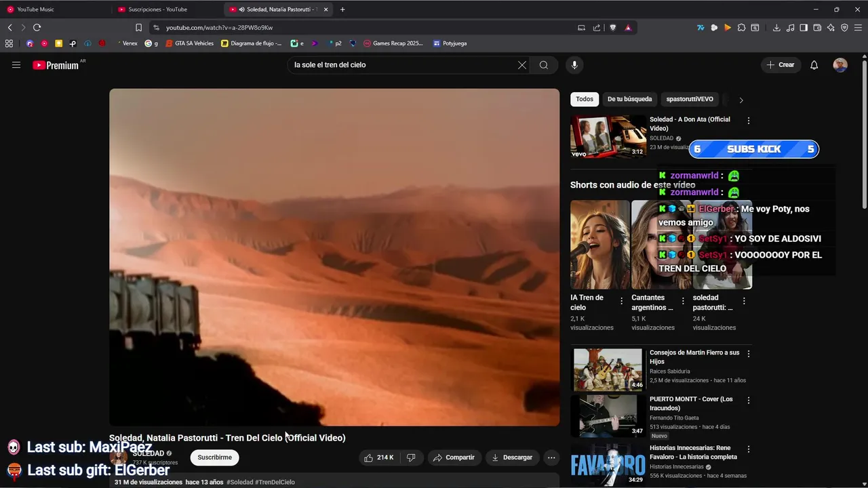Open the Potyjuega bookmark

(x=450, y=43)
